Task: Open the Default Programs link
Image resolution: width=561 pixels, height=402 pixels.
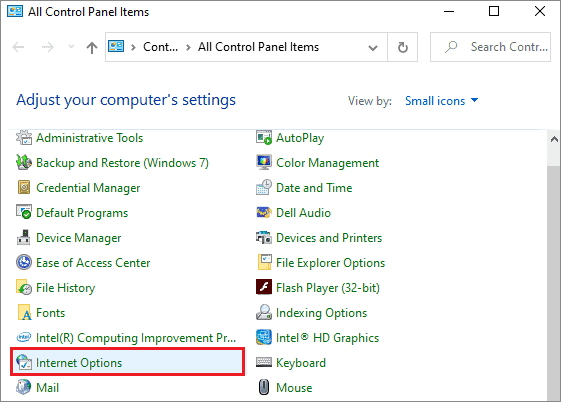Action: point(82,213)
